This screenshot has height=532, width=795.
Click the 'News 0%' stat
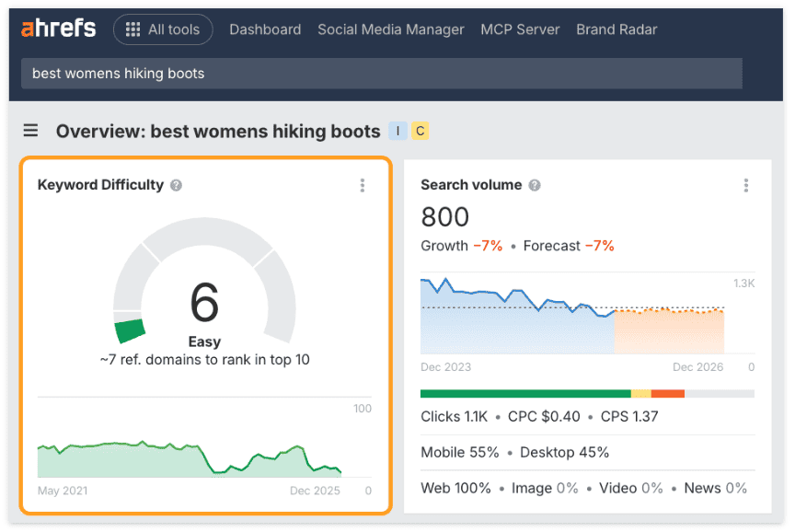click(x=715, y=488)
